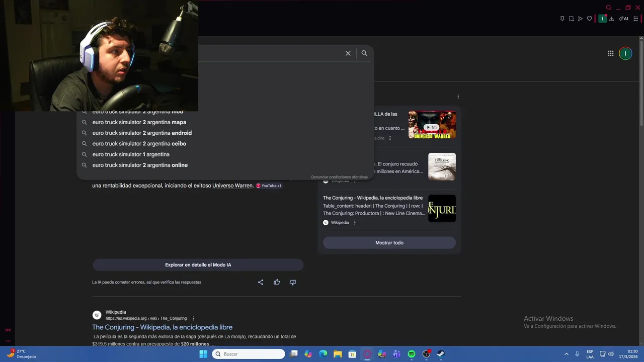Image resolution: width=644 pixels, height=362 pixels.
Task: Click thumbs up on the AI overview
Action: point(277,282)
